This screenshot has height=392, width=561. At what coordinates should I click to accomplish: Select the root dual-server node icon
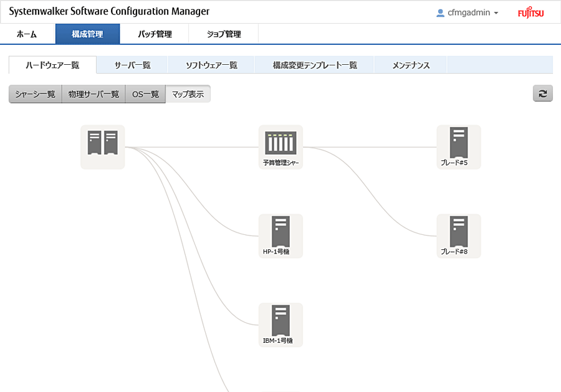coord(103,142)
